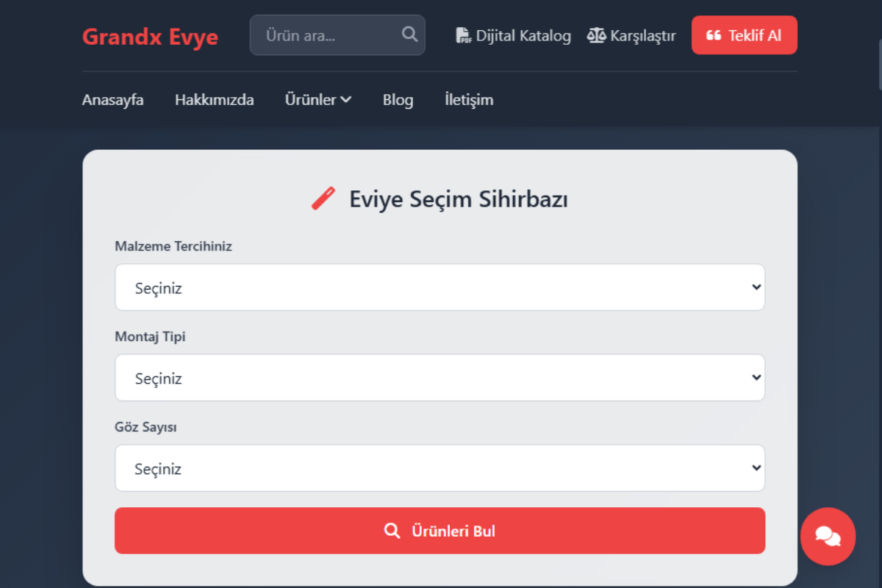Go to İletişim page
The height and width of the screenshot is (588, 882).
[x=468, y=99]
